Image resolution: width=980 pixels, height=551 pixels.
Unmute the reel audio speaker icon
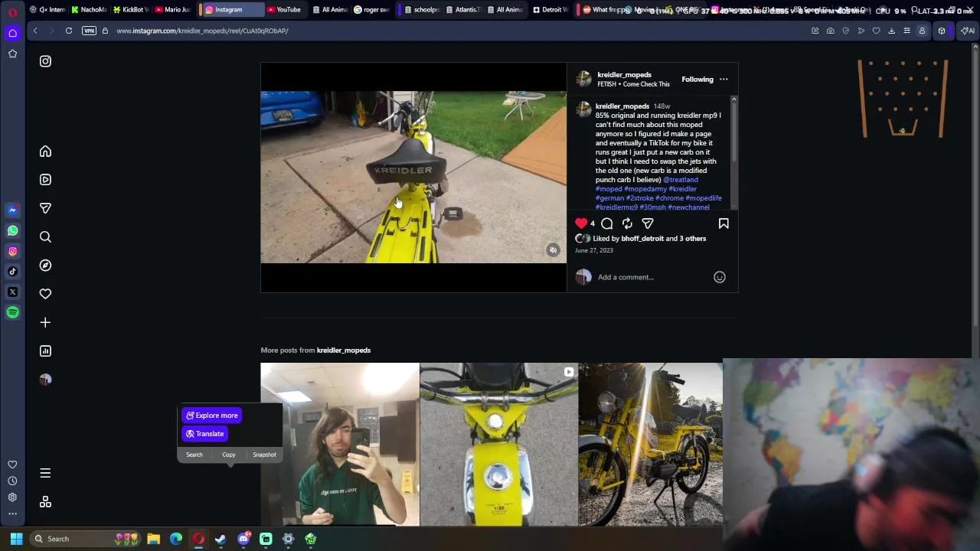tap(553, 250)
